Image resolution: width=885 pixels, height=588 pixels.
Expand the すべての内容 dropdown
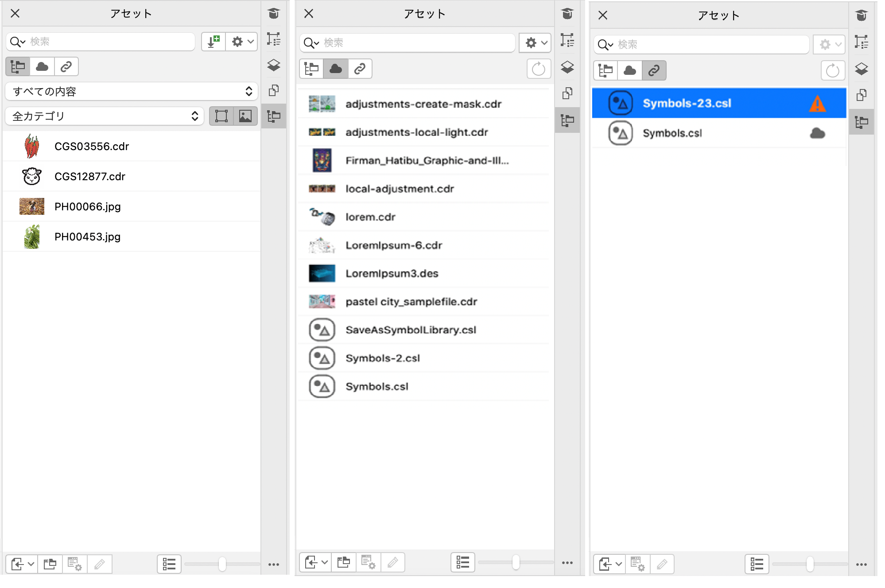click(x=132, y=91)
